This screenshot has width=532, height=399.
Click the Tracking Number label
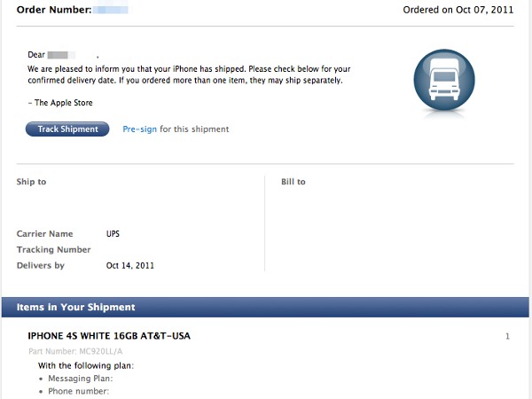(x=53, y=250)
